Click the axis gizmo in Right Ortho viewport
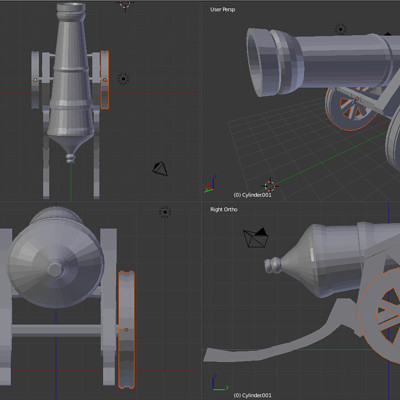 point(219,383)
